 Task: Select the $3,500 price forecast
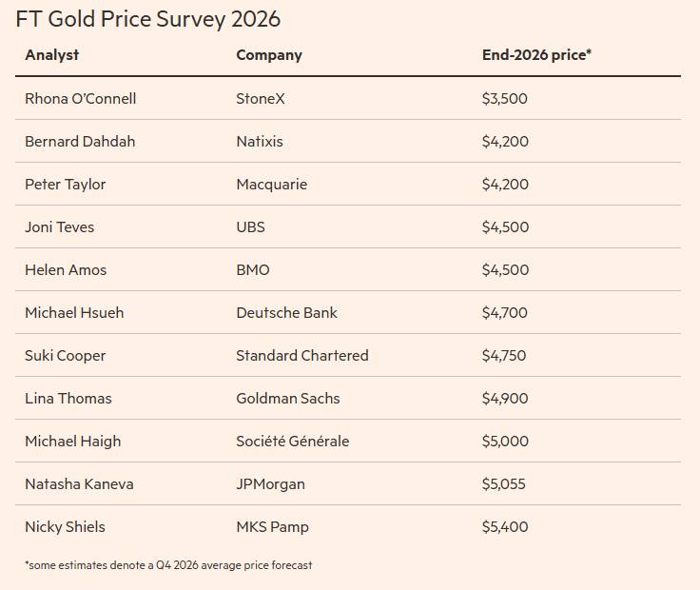(x=504, y=99)
